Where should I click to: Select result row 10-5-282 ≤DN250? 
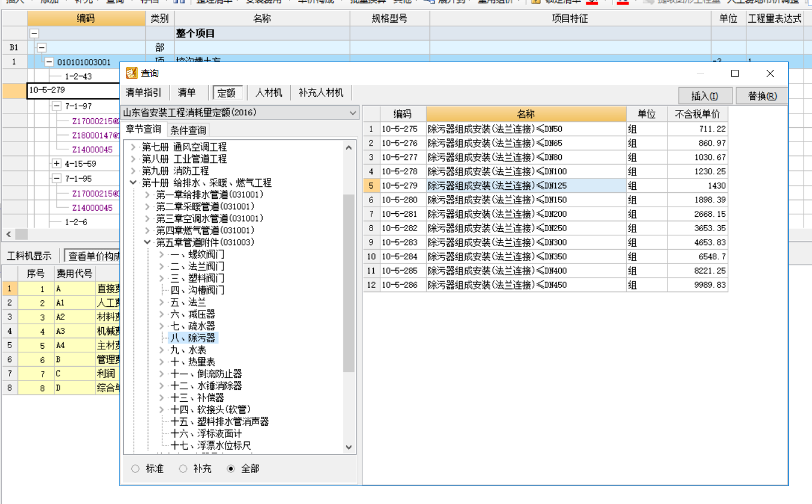(545, 228)
